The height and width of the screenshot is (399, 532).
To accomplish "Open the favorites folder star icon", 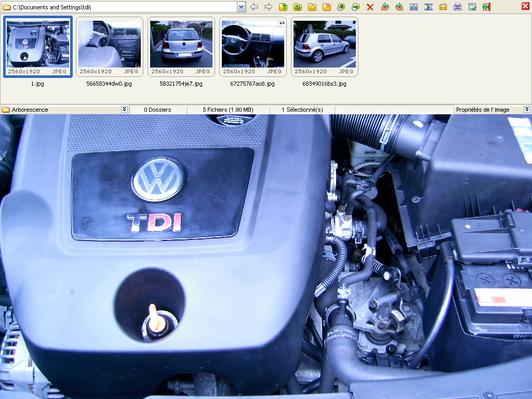I will click(x=312, y=7).
